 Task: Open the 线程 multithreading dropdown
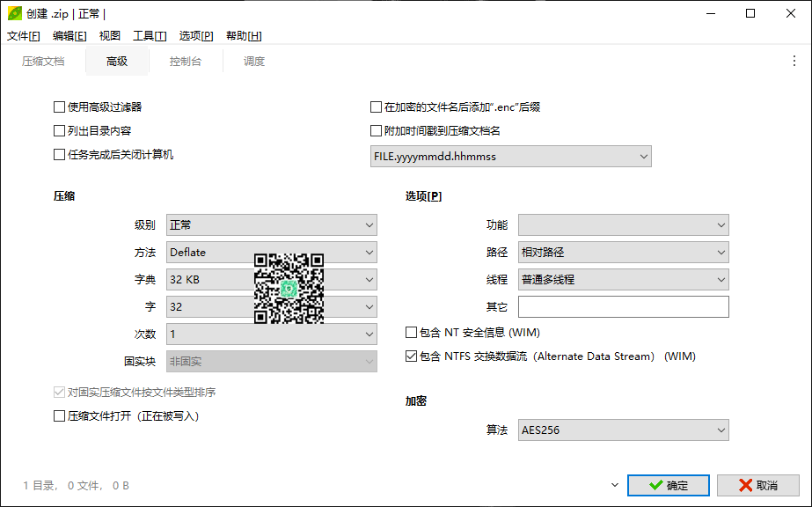pyautogui.click(x=623, y=280)
